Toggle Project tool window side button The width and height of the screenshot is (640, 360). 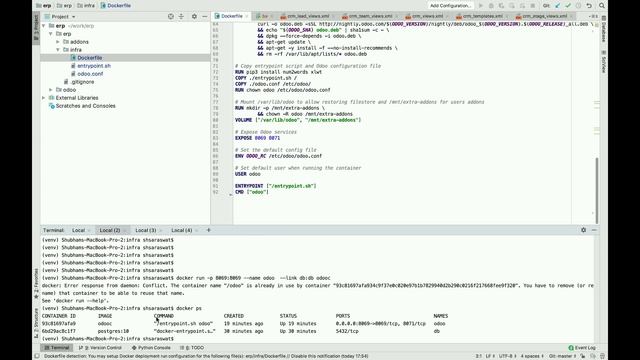click(x=36, y=27)
